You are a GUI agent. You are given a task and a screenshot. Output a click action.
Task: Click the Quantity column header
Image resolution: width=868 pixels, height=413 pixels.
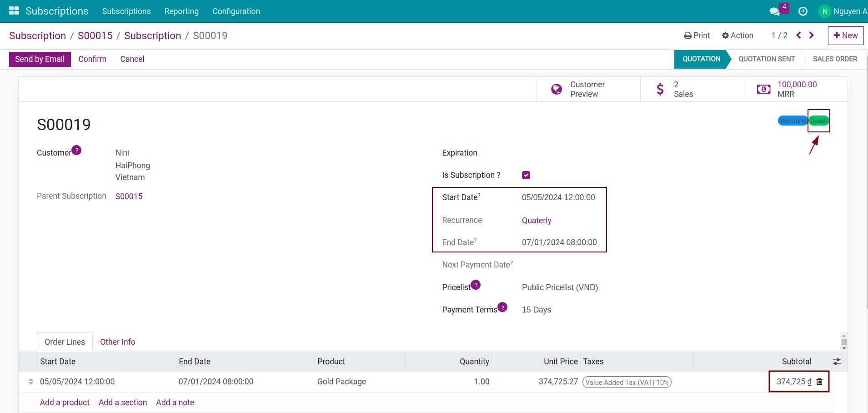pyautogui.click(x=474, y=362)
